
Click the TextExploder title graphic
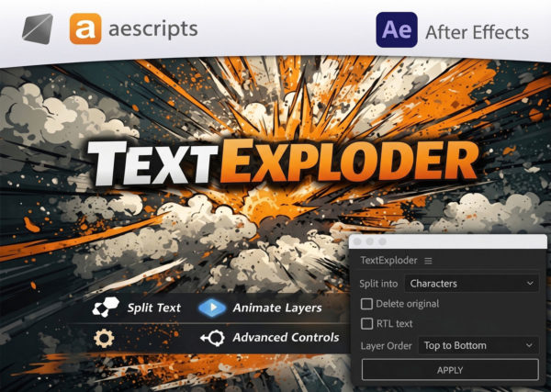click(x=283, y=162)
